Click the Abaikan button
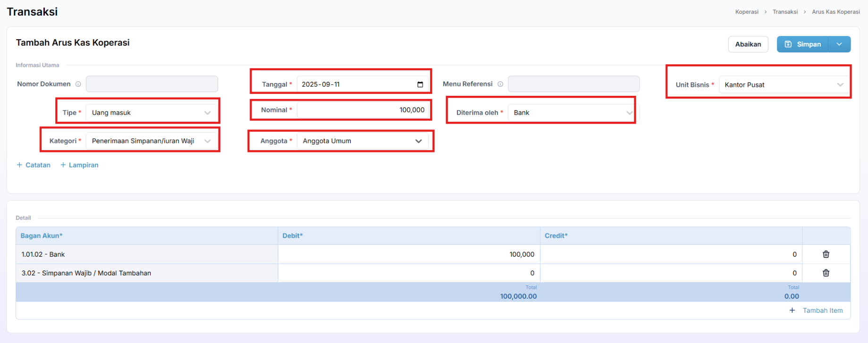This screenshot has width=868, height=343. (748, 44)
